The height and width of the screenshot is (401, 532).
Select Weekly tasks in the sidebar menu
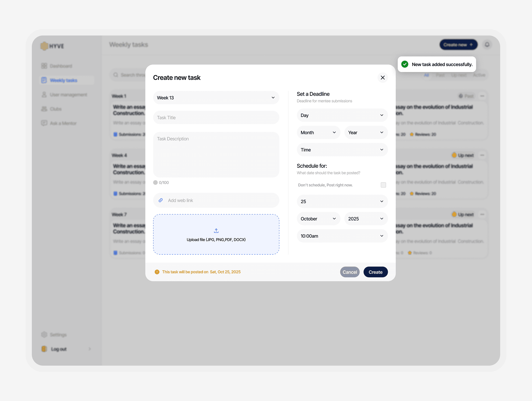pyautogui.click(x=64, y=80)
